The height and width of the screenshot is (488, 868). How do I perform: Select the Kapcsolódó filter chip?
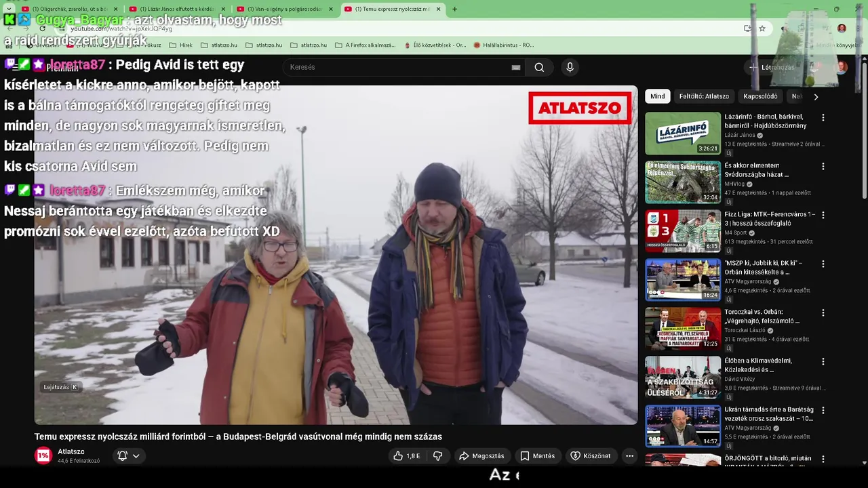[760, 96]
